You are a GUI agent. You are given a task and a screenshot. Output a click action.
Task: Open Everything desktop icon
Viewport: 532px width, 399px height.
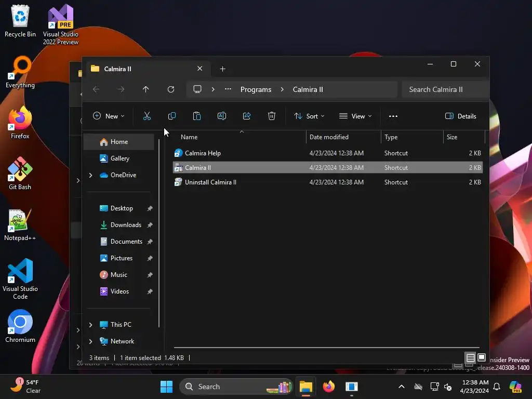tap(20, 72)
